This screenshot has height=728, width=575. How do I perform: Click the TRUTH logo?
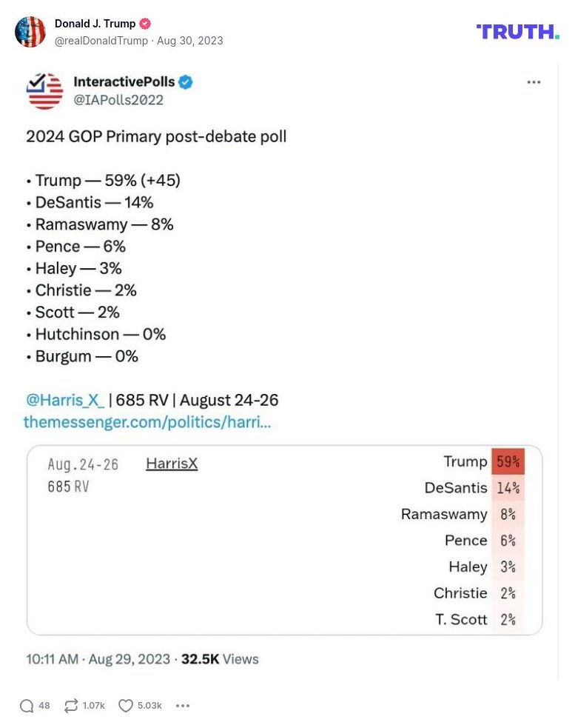pos(517,32)
